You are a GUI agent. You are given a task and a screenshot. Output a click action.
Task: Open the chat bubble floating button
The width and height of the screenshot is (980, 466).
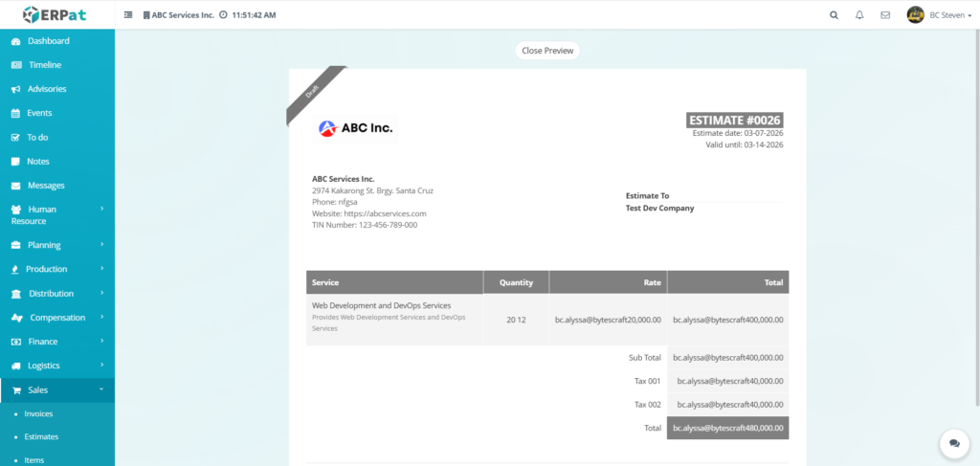coord(953,443)
